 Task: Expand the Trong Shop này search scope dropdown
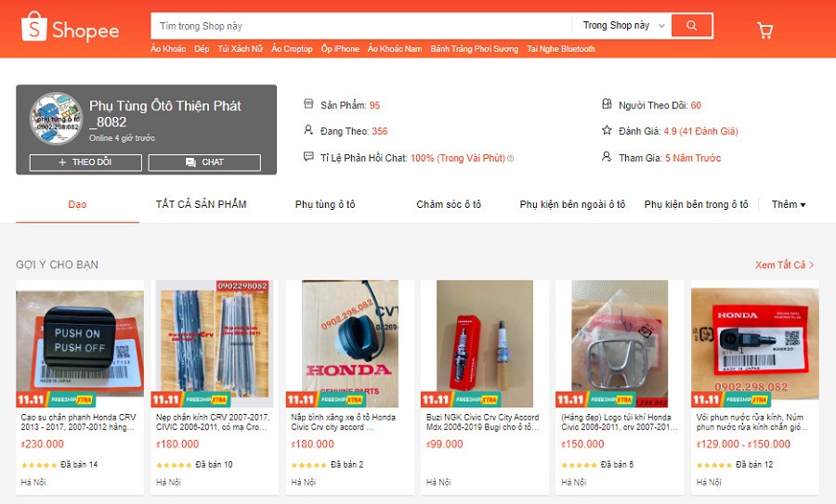click(623, 26)
